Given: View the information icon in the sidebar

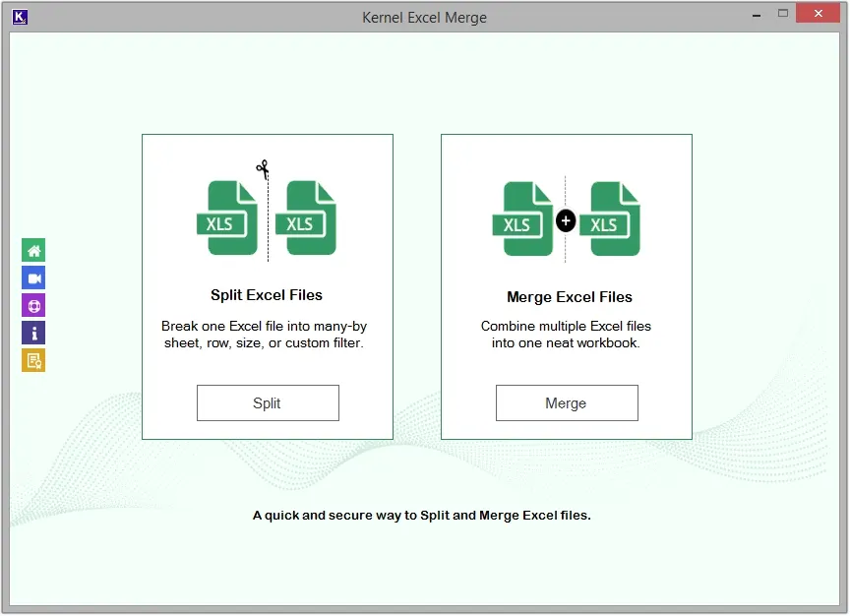Looking at the screenshot, I should (32, 333).
